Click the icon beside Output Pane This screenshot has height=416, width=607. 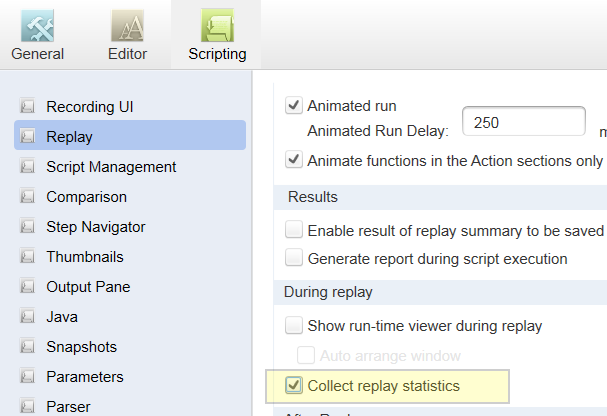27,286
